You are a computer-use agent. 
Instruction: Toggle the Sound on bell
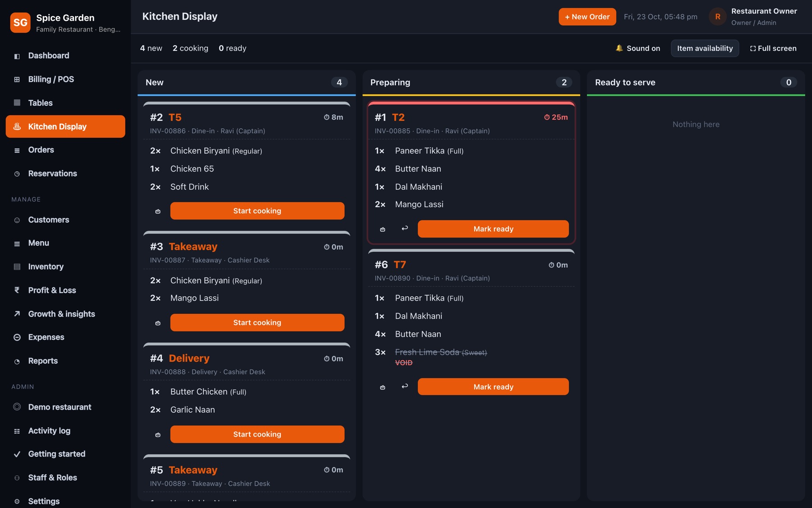pyautogui.click(x=638, y=48)
